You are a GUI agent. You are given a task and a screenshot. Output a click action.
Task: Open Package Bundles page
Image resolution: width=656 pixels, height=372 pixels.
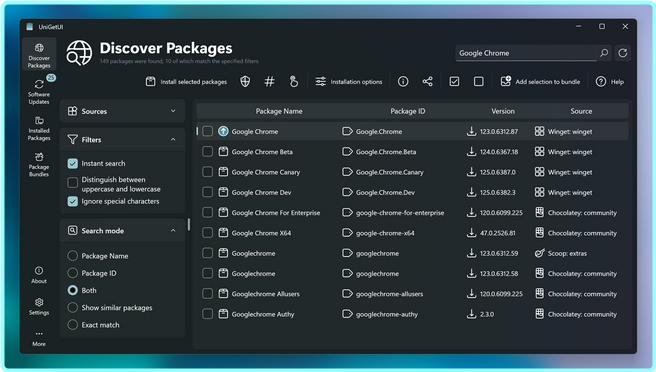(x=39, y=164)
